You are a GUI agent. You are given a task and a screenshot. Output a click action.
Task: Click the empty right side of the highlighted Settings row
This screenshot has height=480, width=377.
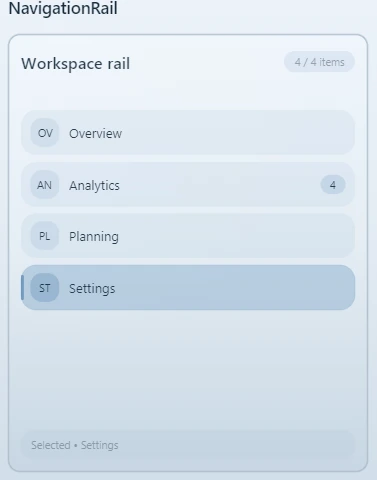click(233, 288)
